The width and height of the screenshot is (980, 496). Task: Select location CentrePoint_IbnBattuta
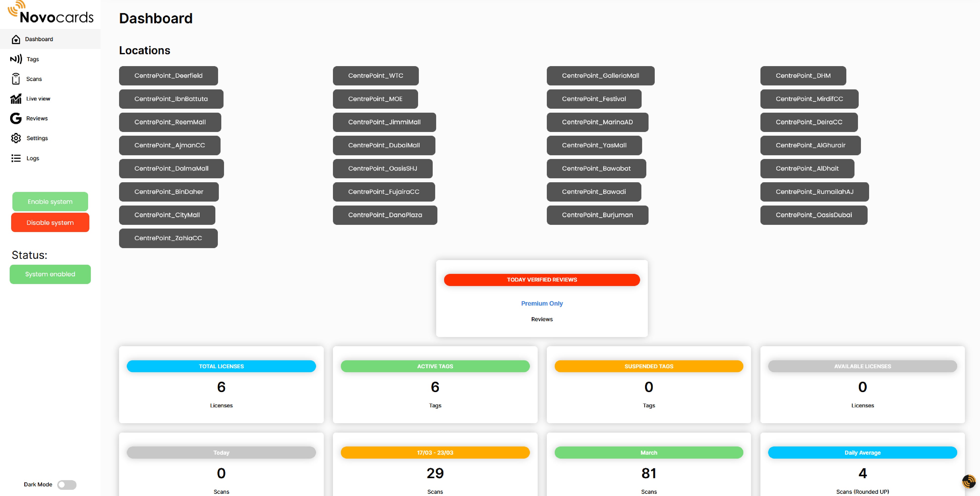coord(171,99)
